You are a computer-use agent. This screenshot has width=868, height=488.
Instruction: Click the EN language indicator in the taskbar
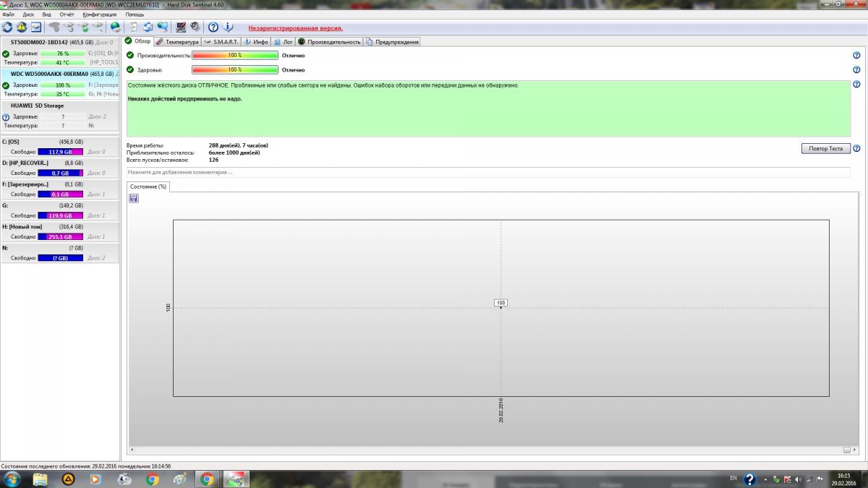click(x=733, y=478)
